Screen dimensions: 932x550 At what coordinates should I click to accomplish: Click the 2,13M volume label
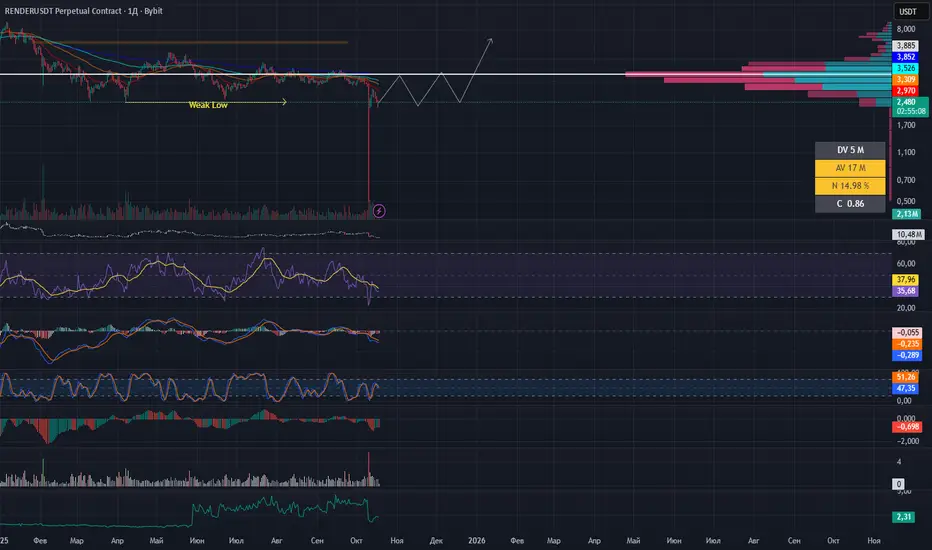coord(907,213)
